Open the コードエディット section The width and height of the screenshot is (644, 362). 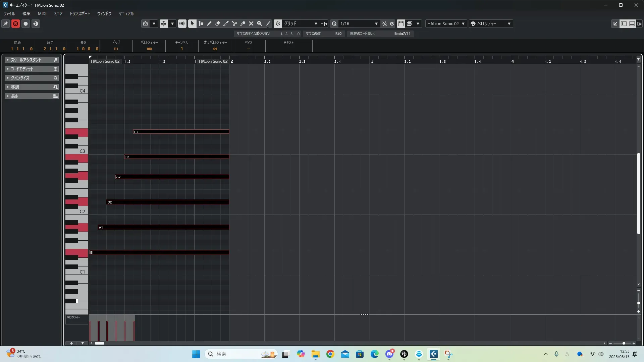(x=22, y=69)
